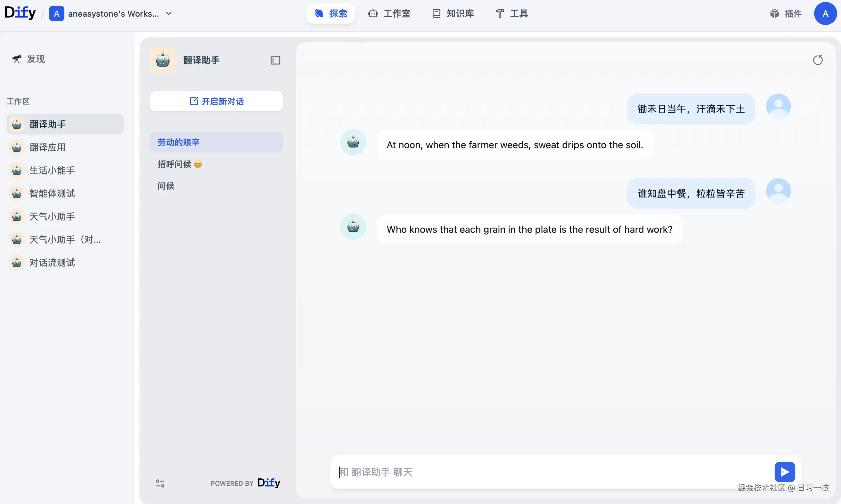Click the Dify logo at top left
The height and width of the screenshot is (504, 841).
(20, 13)
